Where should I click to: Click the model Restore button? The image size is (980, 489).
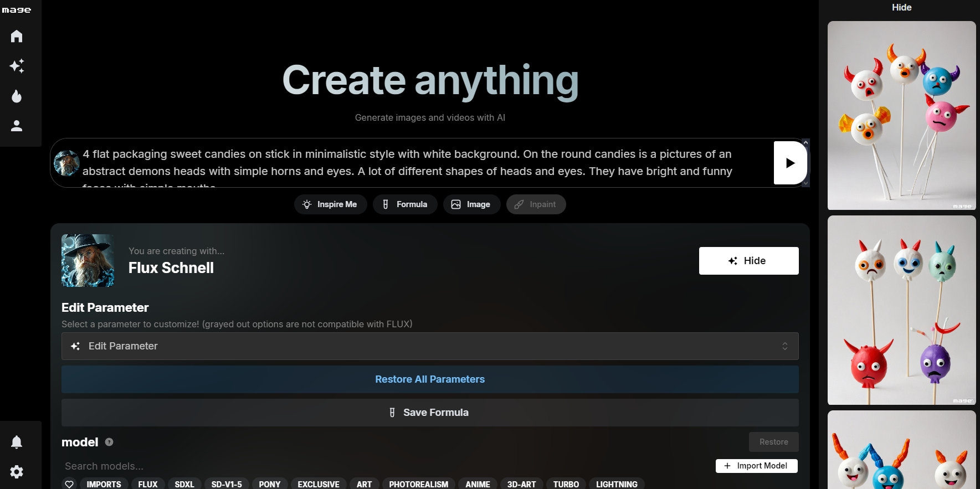tap(773, 442)
